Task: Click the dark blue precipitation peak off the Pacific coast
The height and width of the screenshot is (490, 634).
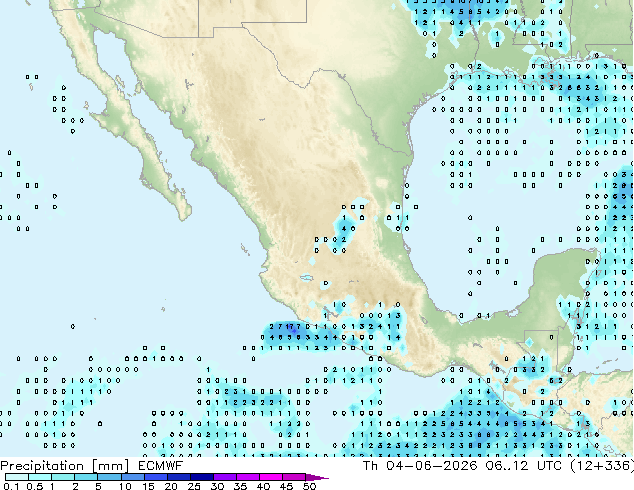Action: point(294,331)
